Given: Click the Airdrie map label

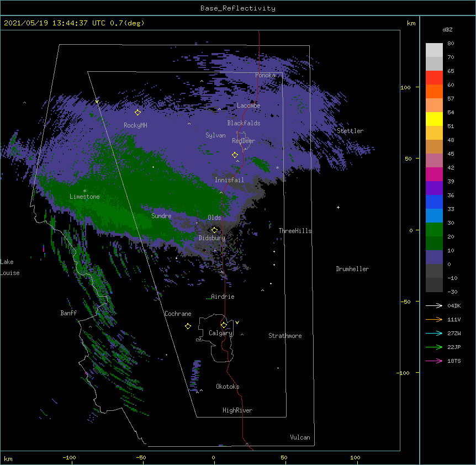Looking at the screenshot, I should [223, 297].
